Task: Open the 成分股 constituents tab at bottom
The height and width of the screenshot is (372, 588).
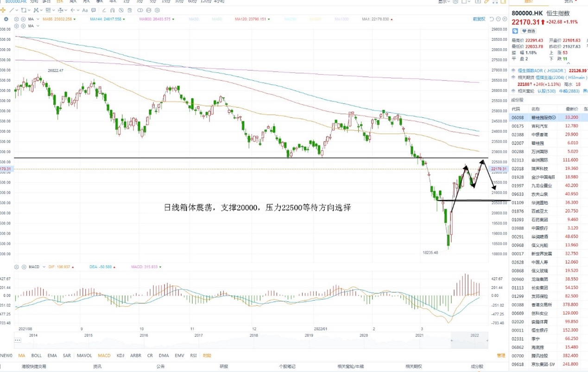Action: (477, 366)
